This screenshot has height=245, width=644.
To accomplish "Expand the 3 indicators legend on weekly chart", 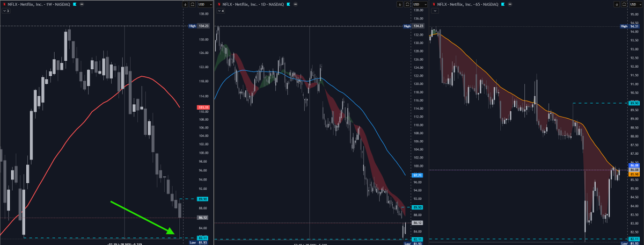I will 6,11.
